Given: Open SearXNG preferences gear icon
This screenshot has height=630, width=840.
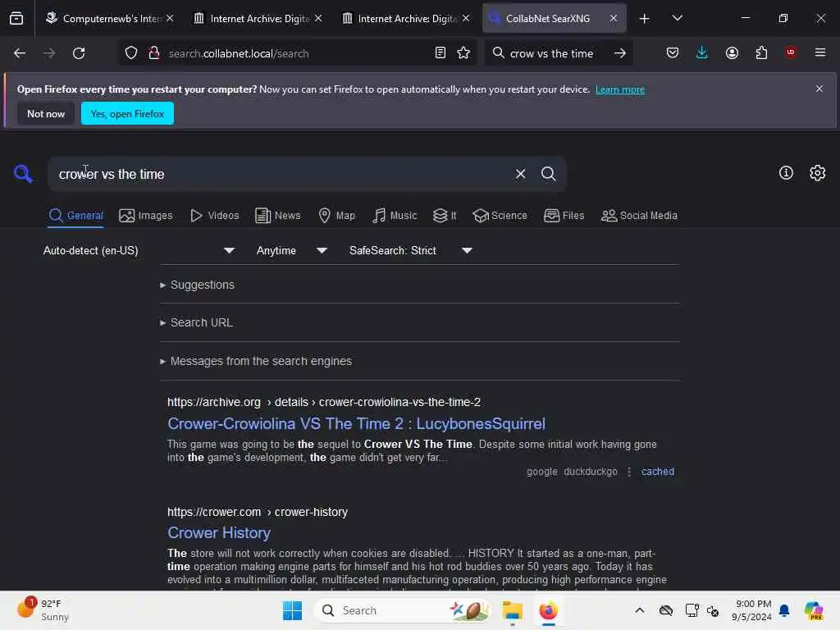Looking at the screenshot, I should [818, 172].
